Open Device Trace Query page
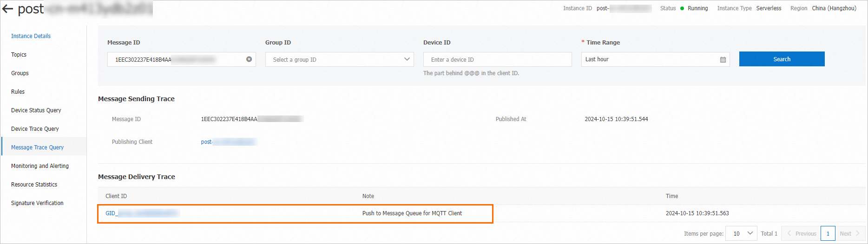 (x=35, y=129)
